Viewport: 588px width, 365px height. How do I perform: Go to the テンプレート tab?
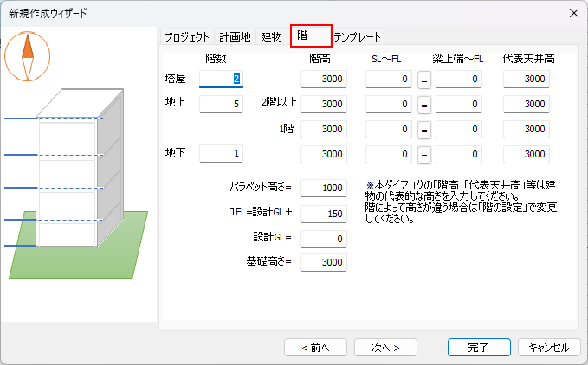pos(358,36)
